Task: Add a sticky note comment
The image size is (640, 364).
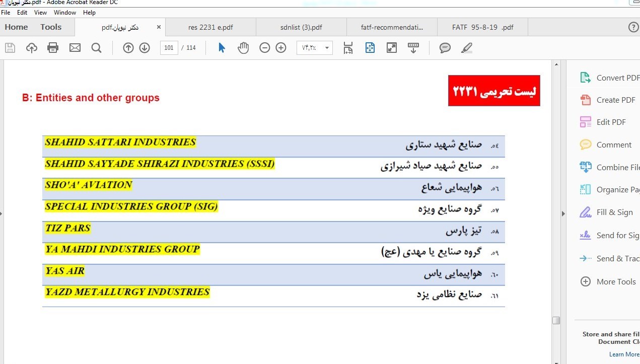Action: pos(445,48)
